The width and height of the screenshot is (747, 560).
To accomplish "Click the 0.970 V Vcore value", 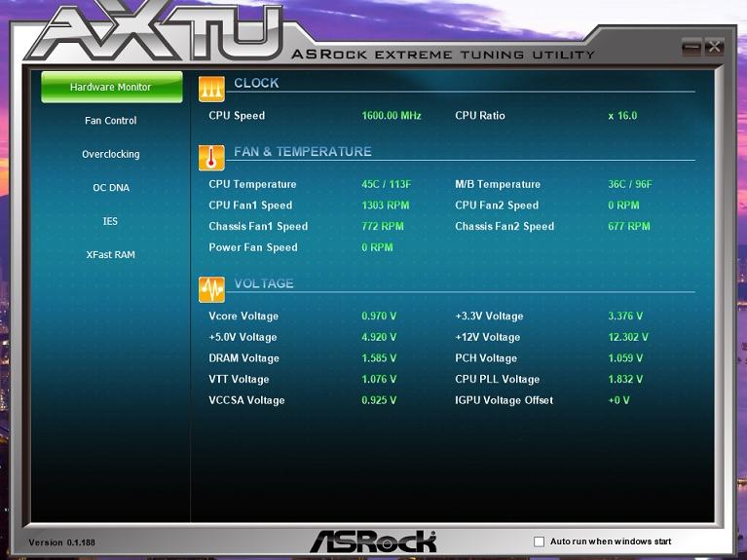I will point(379,316).
